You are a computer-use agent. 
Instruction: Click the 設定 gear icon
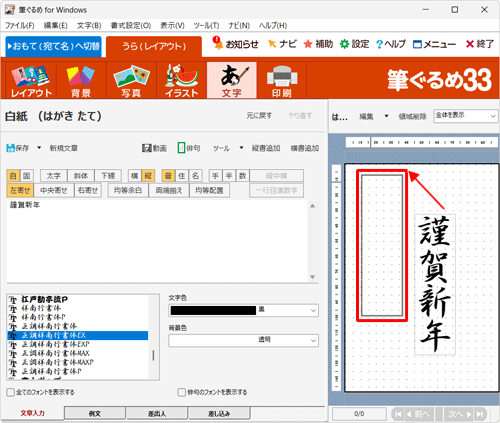tap(344, 44)
